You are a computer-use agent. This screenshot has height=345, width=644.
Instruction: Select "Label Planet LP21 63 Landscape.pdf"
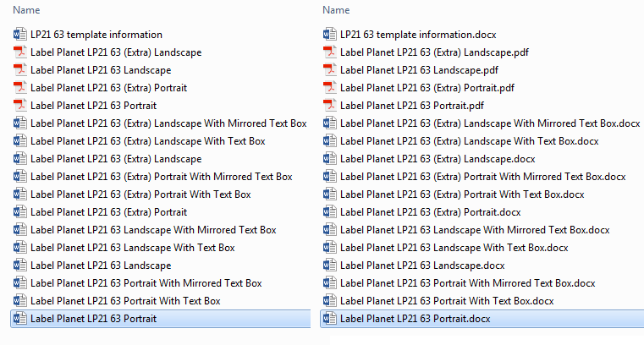click(x=420, y=70)
